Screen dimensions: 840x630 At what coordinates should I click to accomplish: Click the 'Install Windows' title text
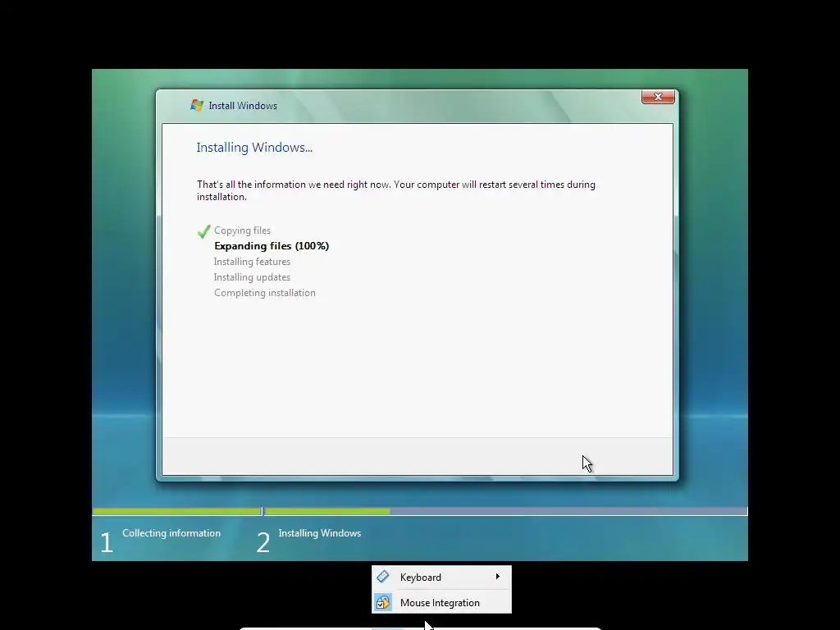[243, 106]
